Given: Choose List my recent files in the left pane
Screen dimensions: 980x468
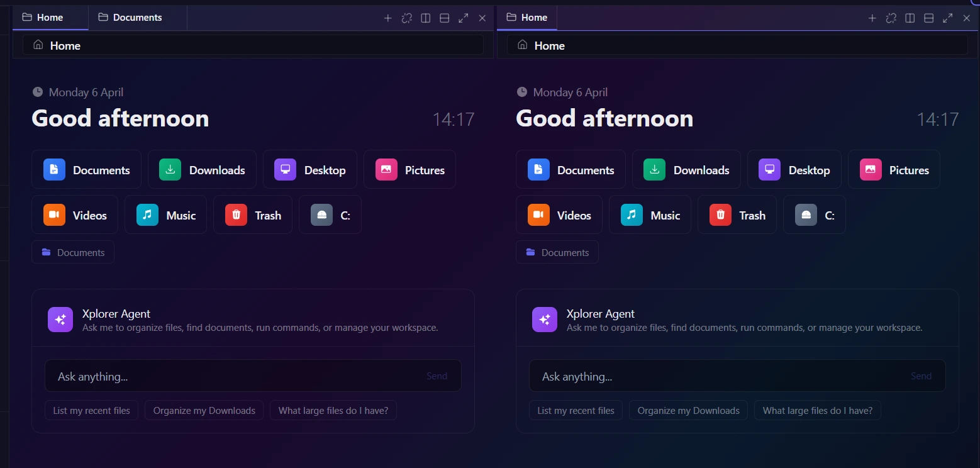Looking at the screenshot, I should coord(91,411).
